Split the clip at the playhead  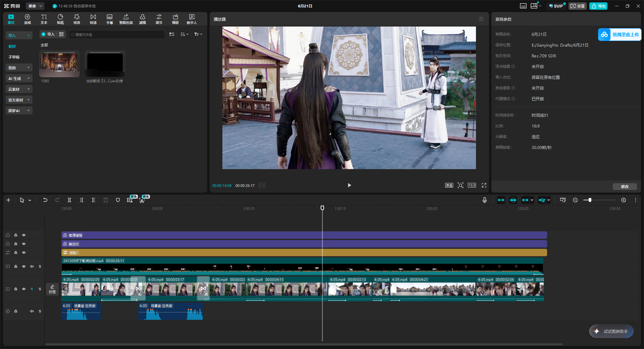(69, 200)
